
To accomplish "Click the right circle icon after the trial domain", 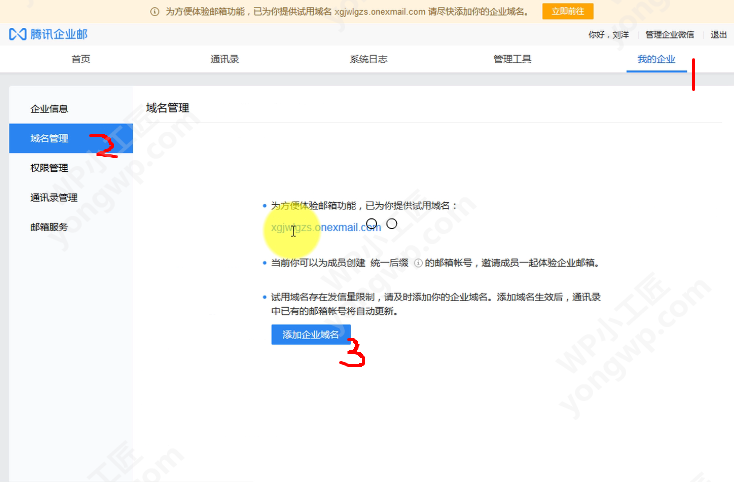I will (x=392, y=224).
